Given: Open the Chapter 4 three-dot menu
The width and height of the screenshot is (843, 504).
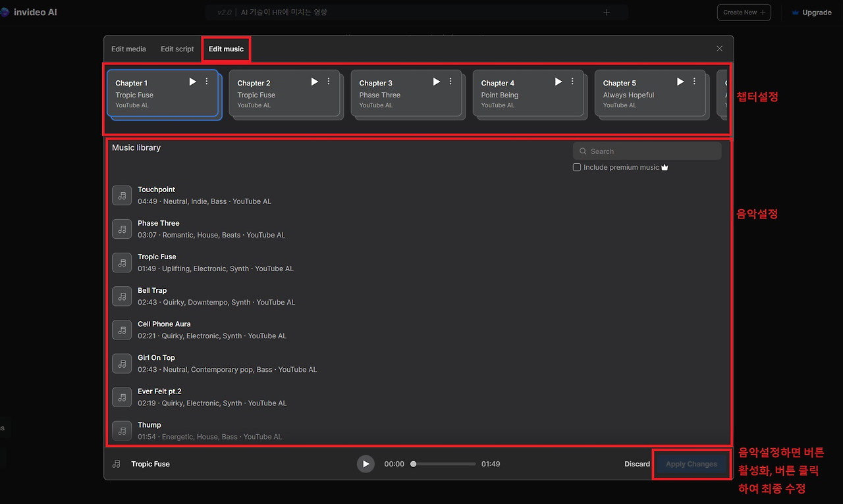Looking at the screenshot, I should point(572,82).
